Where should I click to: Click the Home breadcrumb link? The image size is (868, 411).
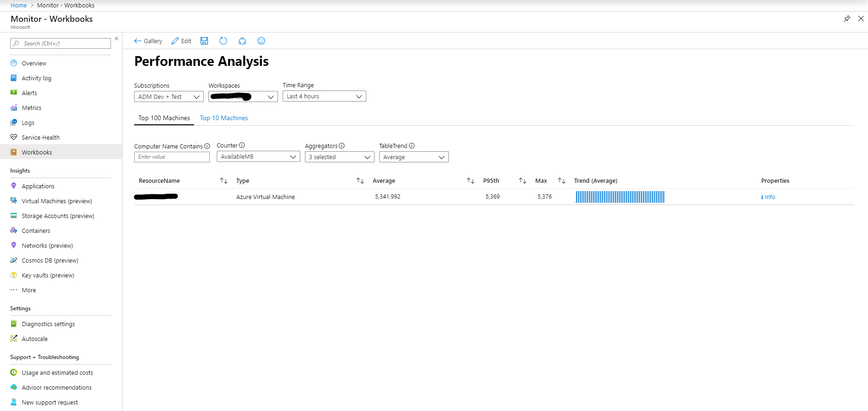coord(19,5)
